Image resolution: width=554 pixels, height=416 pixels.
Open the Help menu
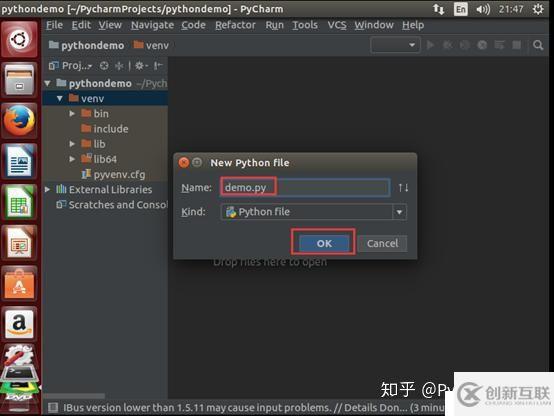(x=413, y=25)
